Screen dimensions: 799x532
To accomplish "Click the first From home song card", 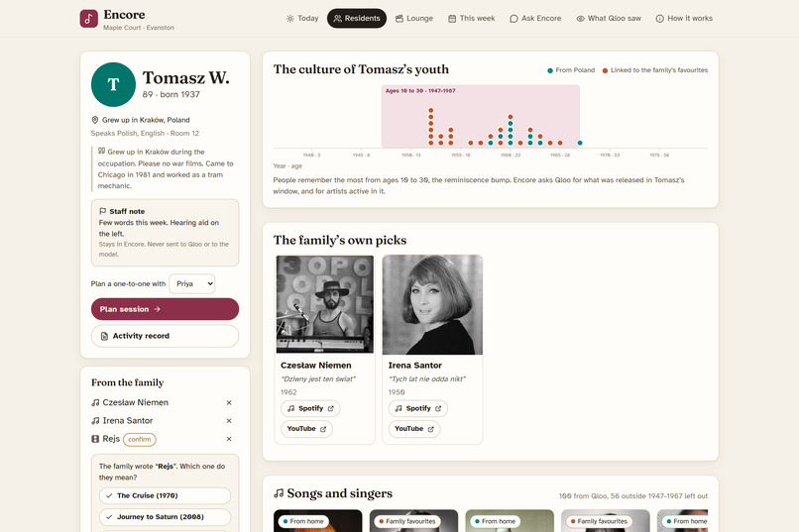I will pos(318,521).
